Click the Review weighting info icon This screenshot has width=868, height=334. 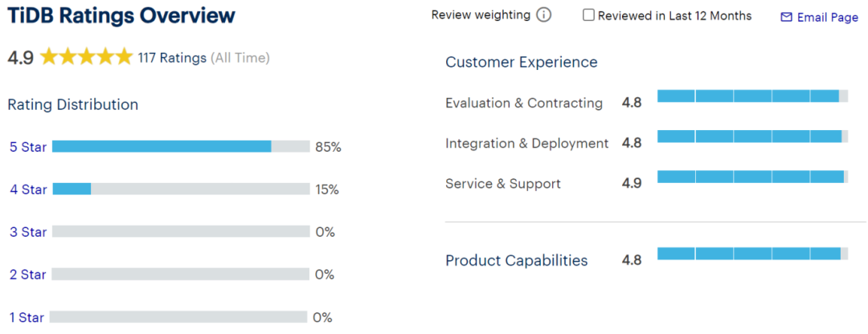click(544, 15)
